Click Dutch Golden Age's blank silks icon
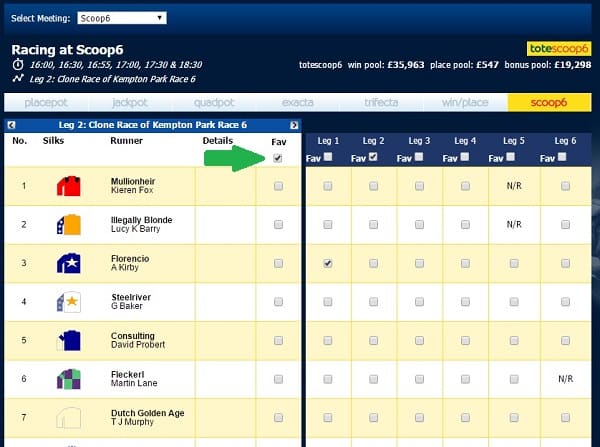This screenshot has width=600, height=447. pos(69,418)
